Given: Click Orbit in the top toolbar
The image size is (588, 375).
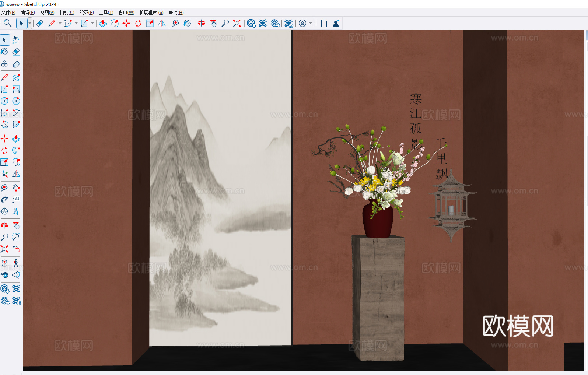Looking at the screenshot, I should click(202, 23).
